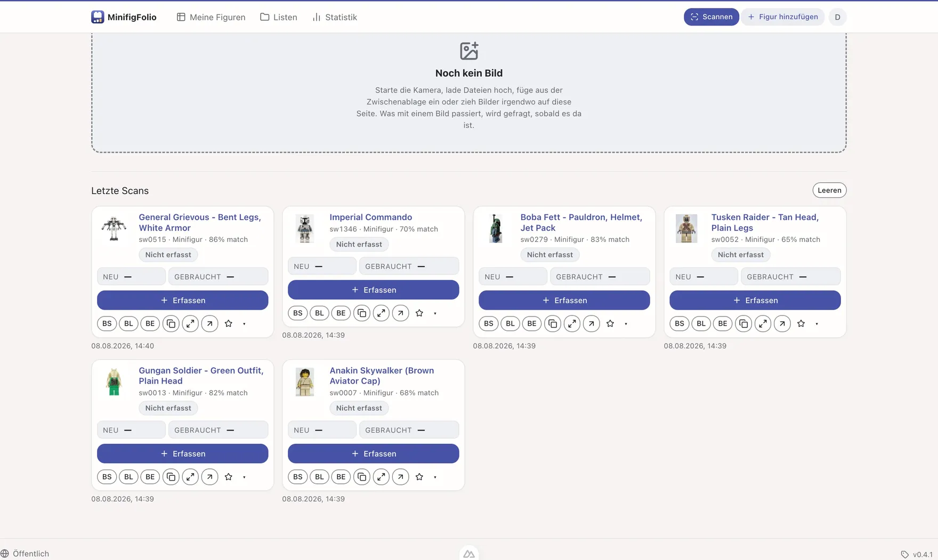
Task: Expand the Boba Fett card view
Action: pos(572,323)
